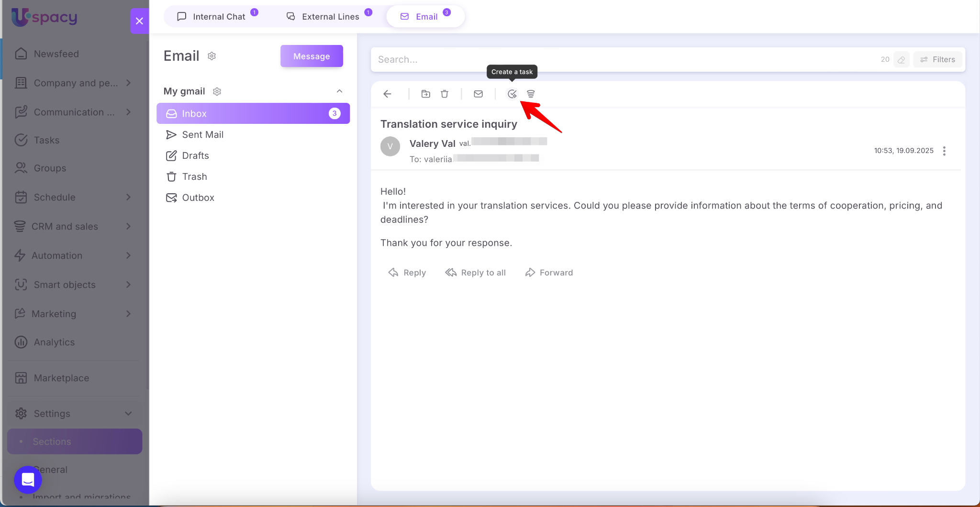Screen dimensions: 980x507
Task: Delete email using trash toolbar icon
Action: point(445,94)
